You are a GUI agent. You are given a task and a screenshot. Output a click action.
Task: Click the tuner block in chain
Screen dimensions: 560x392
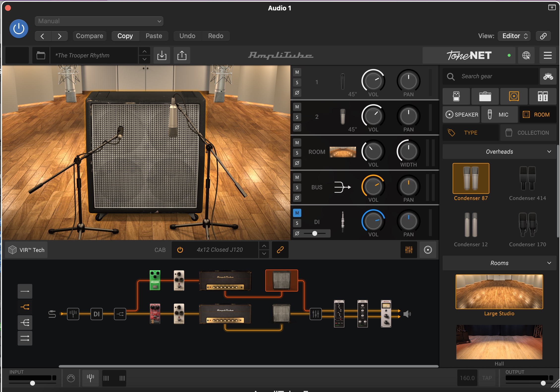[x=73, y=314]
